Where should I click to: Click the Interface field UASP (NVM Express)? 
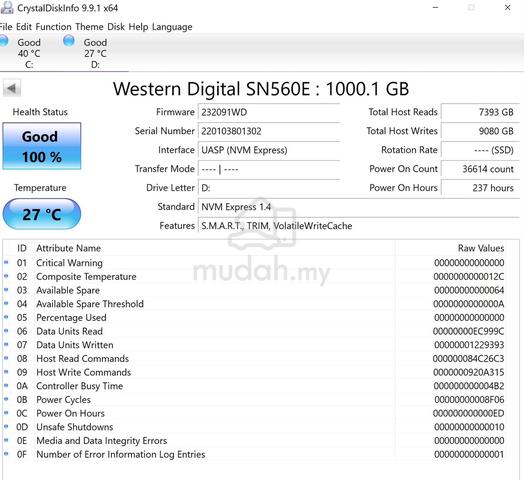pyautogui.click(x=269, y=150)
